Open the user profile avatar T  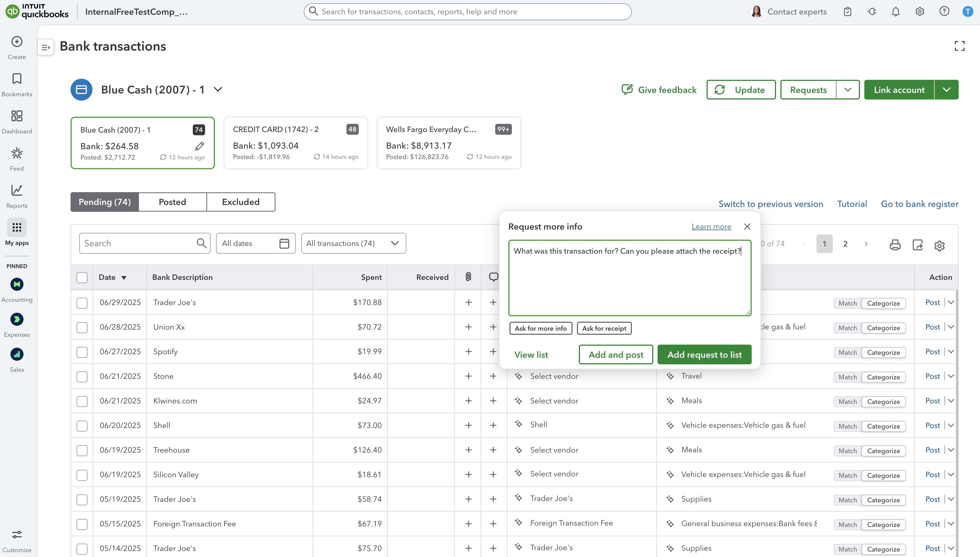[968, 11]
